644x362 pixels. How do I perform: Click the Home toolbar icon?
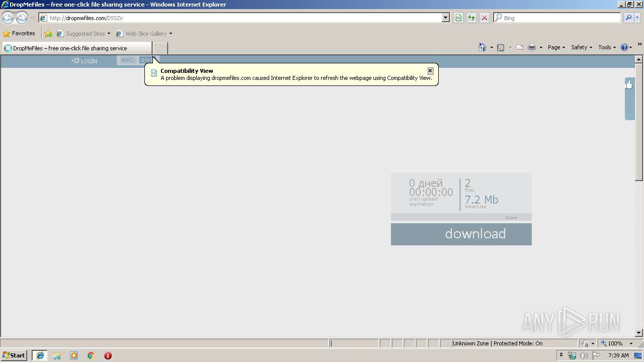tap(482, 47)
